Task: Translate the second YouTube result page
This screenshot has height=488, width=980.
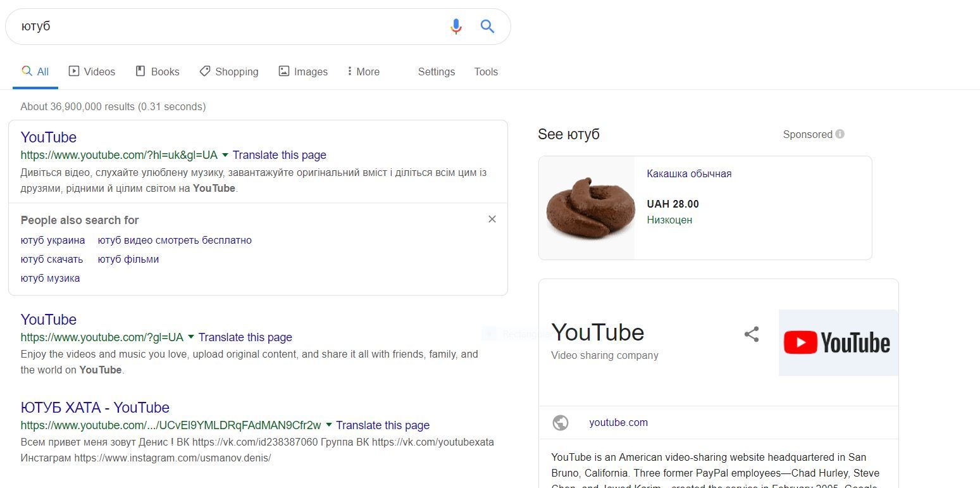Action: pos(245,337)
